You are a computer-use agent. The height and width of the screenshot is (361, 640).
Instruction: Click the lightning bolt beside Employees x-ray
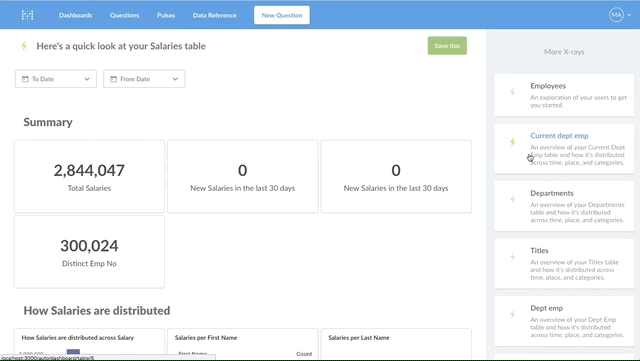512,92
